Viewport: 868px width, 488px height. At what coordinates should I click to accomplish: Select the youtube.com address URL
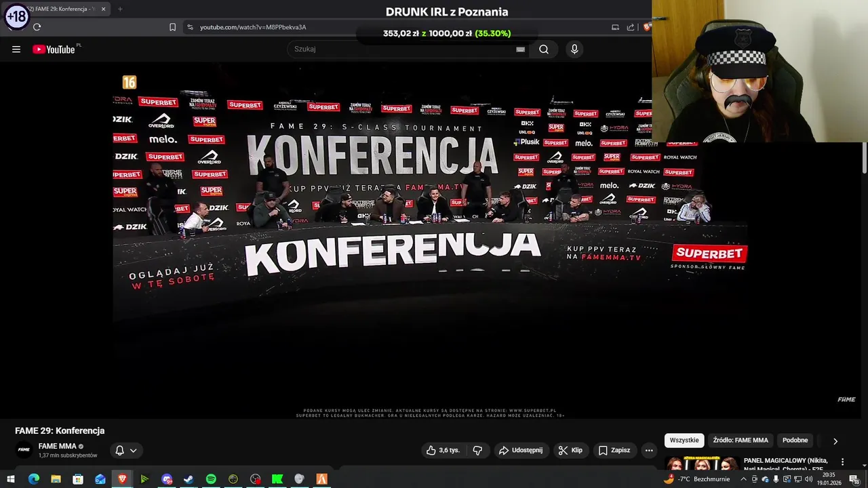click(253, 27)
